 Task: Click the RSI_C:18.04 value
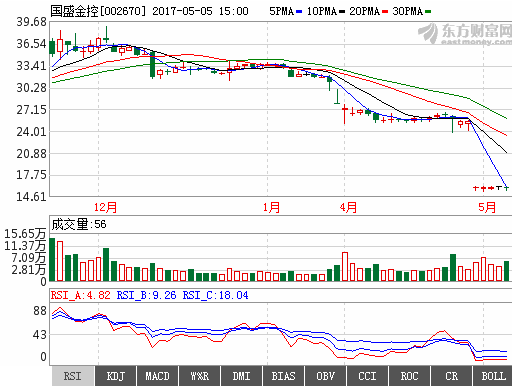(x=216, y=295)
